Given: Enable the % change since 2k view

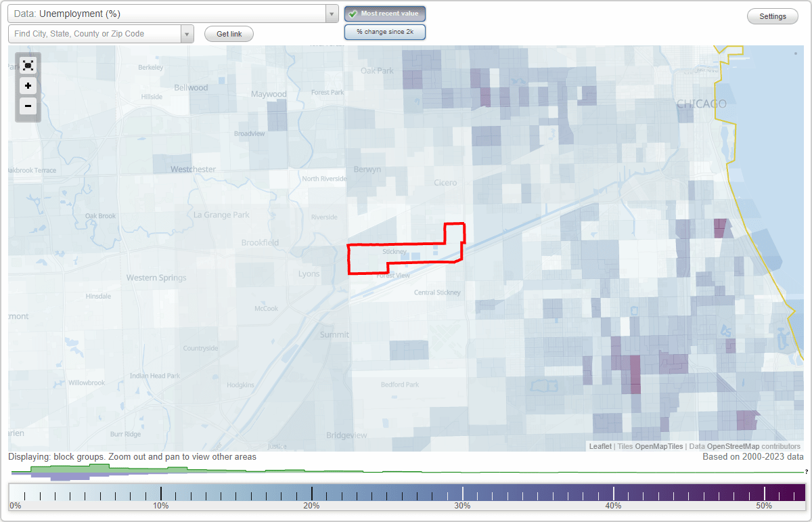Looking at the screenshot, I should 385,31.
